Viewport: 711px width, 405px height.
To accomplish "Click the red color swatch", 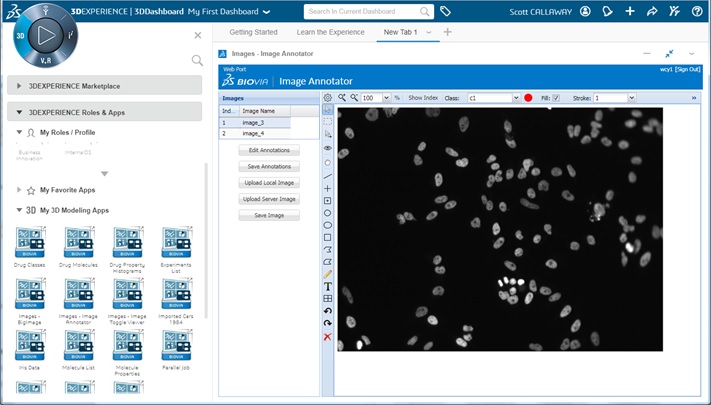I will tap(528, 98).
